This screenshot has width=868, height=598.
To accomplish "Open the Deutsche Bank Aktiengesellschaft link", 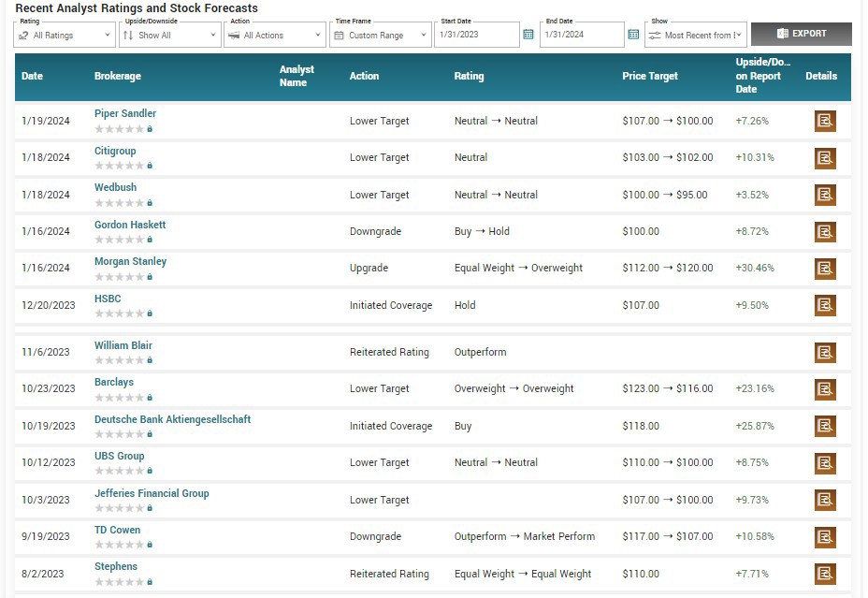I will pos(172,419).
